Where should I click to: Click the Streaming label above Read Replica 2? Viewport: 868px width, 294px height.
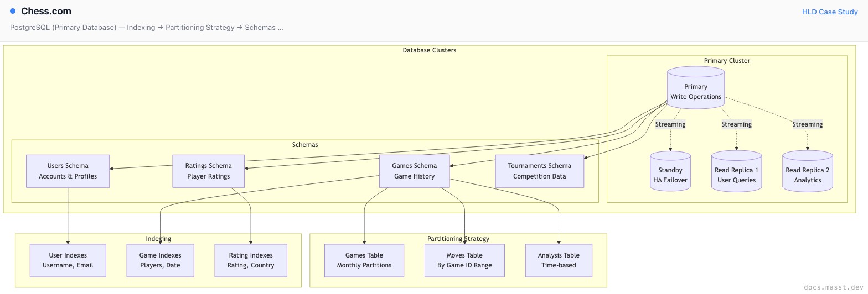point(807,124)
